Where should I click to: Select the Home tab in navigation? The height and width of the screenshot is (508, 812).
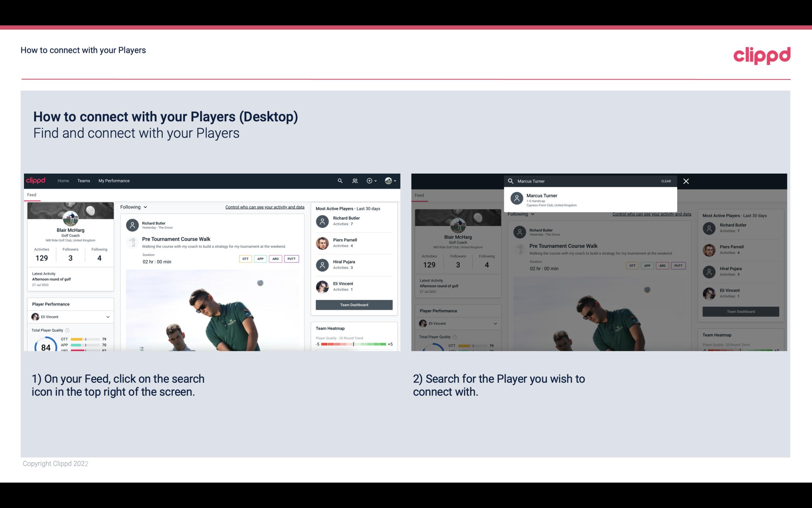(x=63, y=180)
